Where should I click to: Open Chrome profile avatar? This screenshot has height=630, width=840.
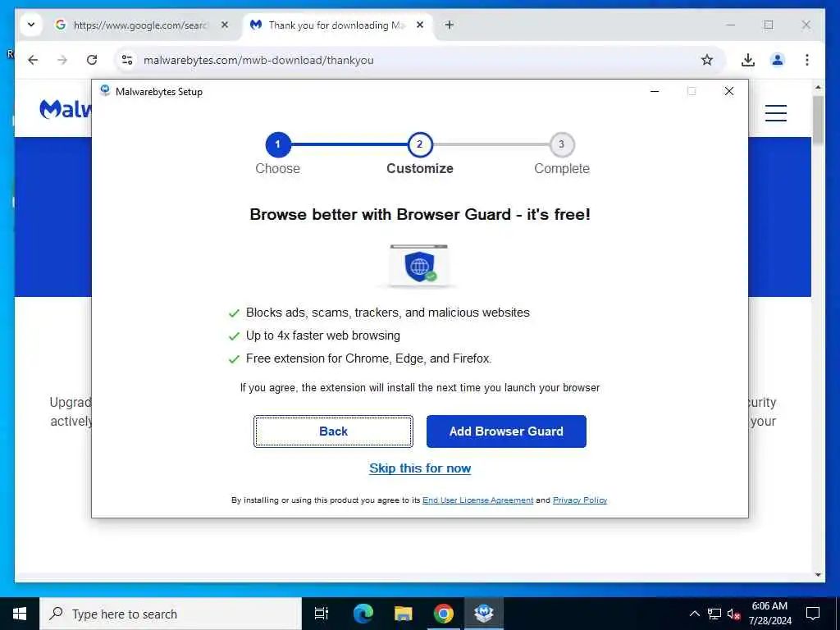tap(778, 60)
